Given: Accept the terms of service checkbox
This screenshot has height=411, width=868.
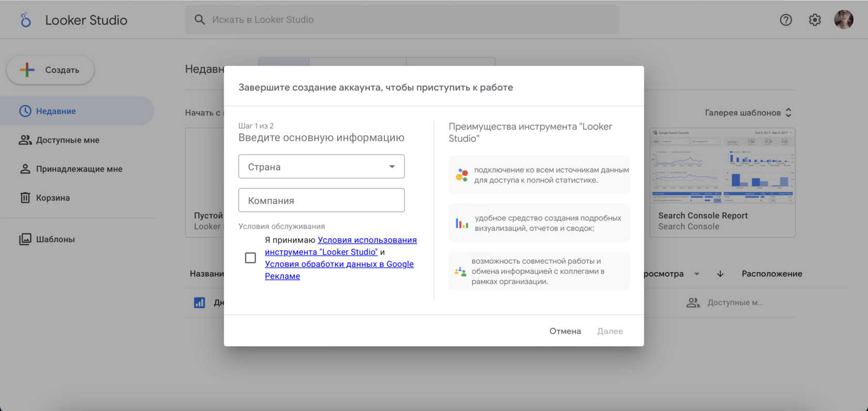Looking at the screenshot, I should (251, 258).
